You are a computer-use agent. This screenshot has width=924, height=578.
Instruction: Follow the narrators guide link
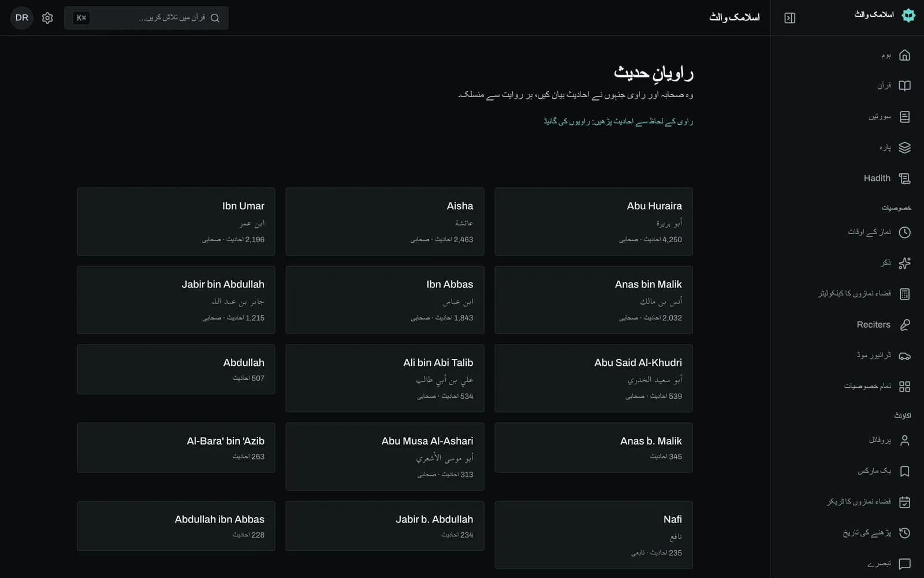(618, 121)
